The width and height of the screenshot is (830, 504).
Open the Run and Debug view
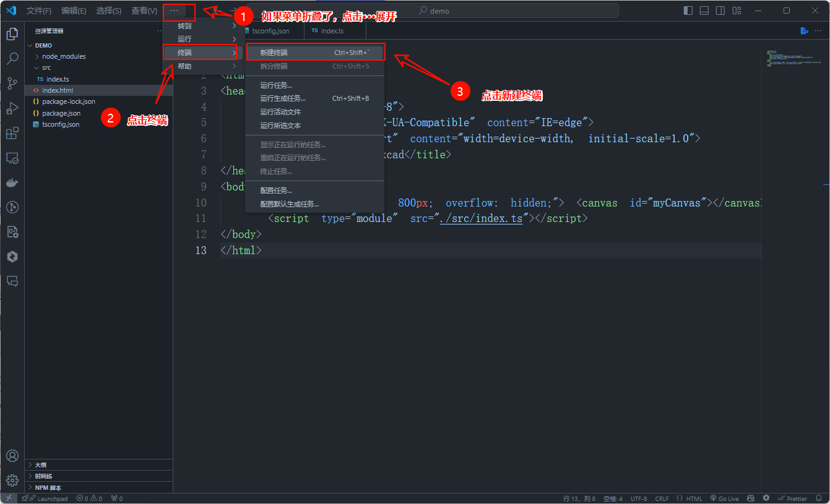tap(12, 109)
